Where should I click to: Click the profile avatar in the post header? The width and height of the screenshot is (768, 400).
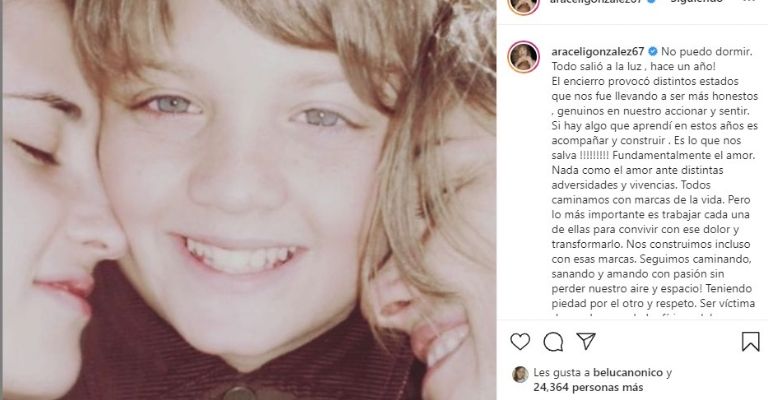524,5
